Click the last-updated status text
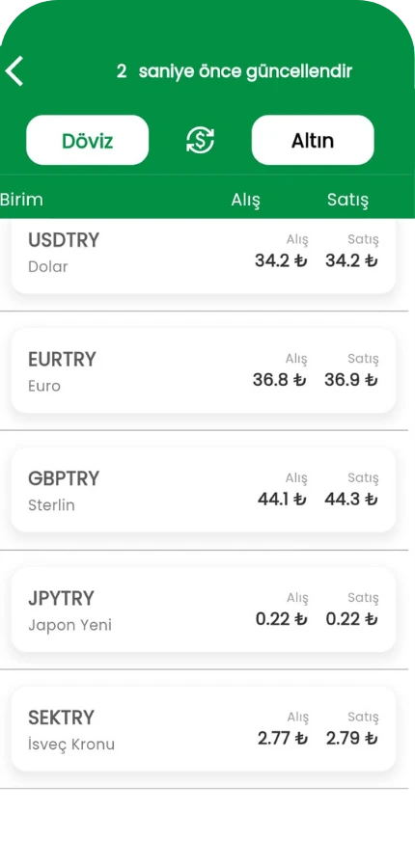This screenshot has width=415, height=868. [x=235, y=71]
